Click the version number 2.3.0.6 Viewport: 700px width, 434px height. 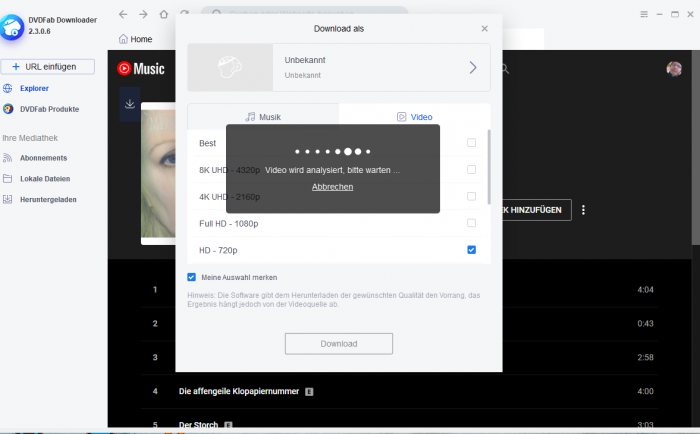(39, 31)
